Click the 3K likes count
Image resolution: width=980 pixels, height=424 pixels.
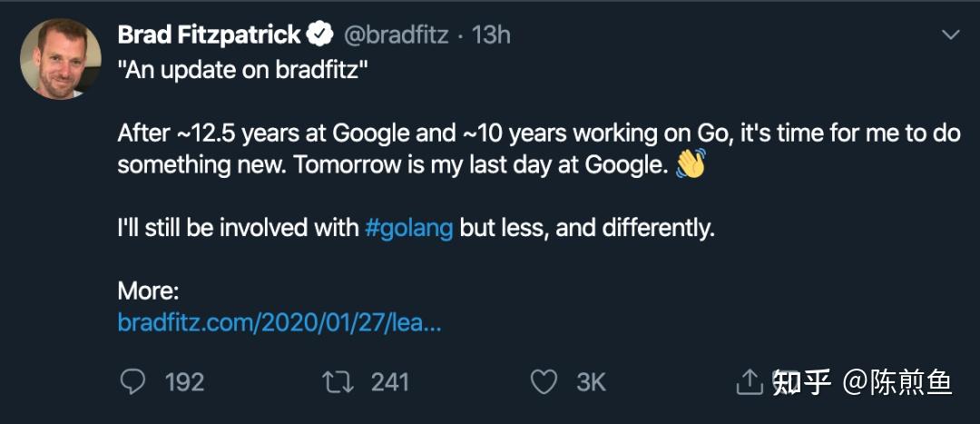[x=591, y=382]
